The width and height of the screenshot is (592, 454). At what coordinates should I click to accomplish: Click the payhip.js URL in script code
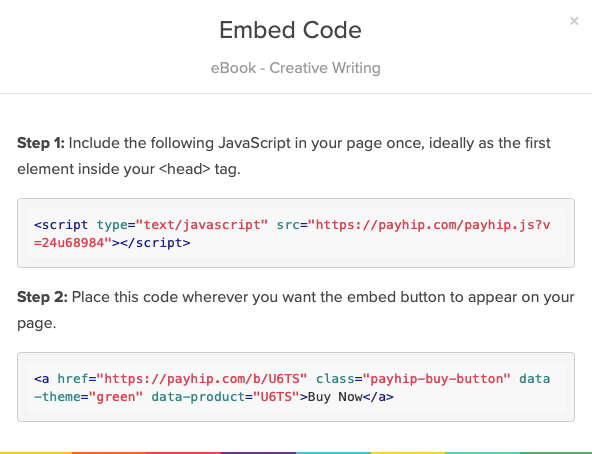(292, 234)
